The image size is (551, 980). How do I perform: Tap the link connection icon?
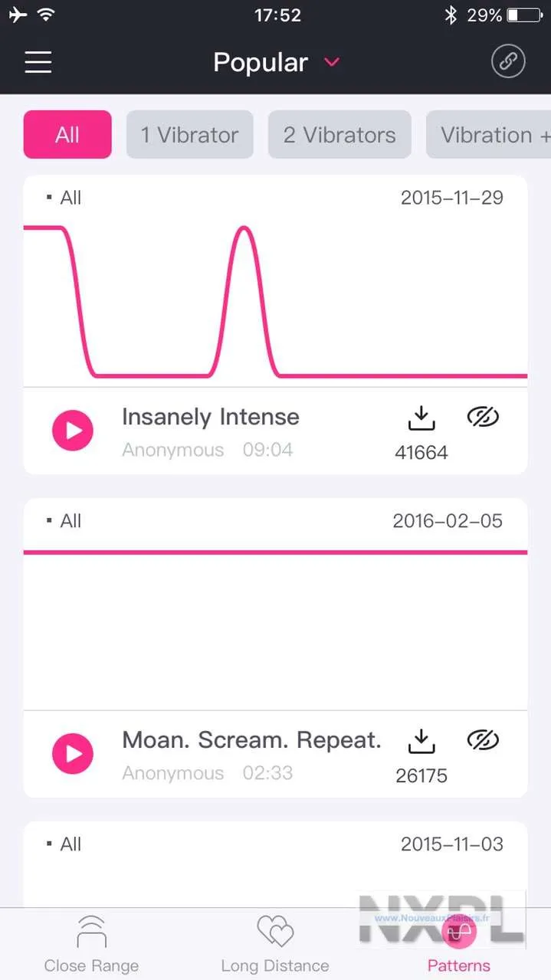[x=508, y=62]
